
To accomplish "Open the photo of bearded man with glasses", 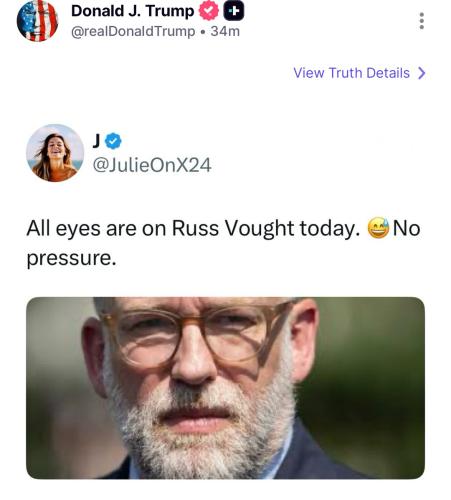I will pyautogui.click(x=225, y=388).
